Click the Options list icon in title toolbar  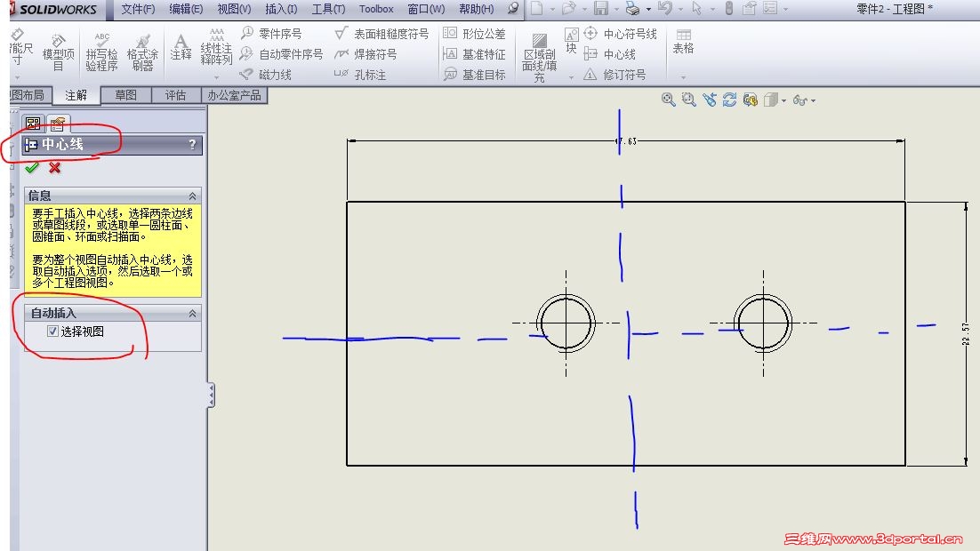click(770, 8)
